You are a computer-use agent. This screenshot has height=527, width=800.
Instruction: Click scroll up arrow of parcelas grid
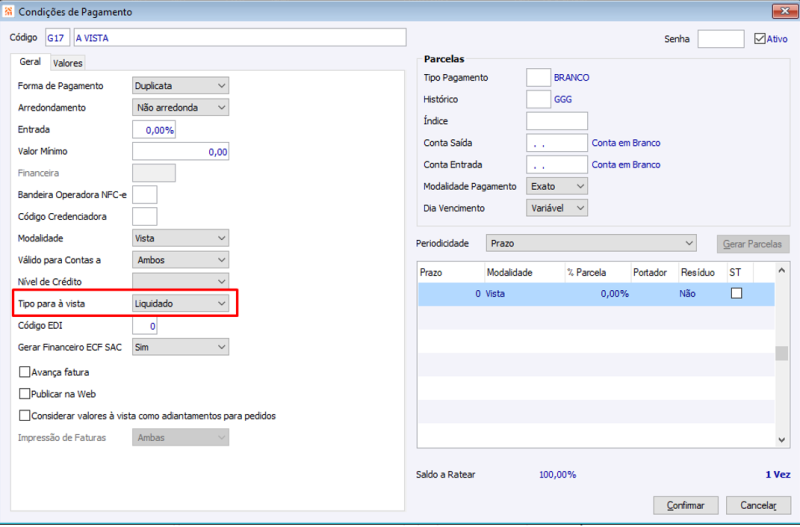[x=782, y=270]
